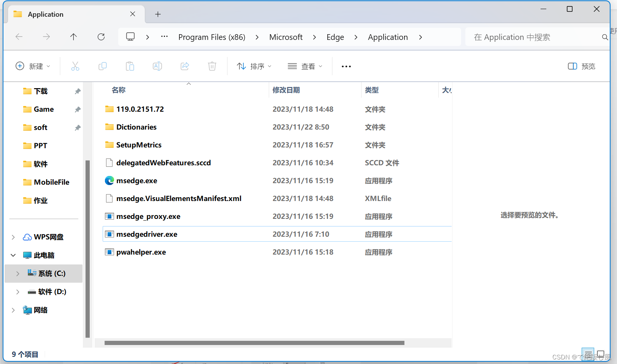Click the Copy icon in toolbar

coord(103,66)
